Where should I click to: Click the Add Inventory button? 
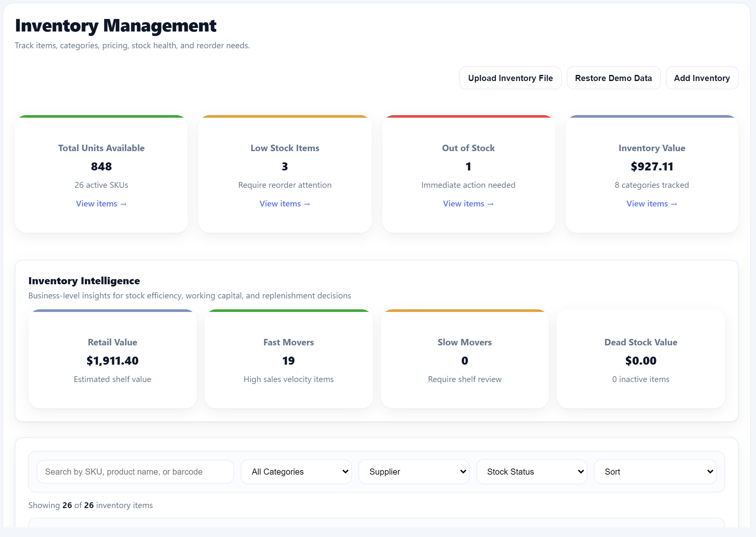click(x=702, y=78)
